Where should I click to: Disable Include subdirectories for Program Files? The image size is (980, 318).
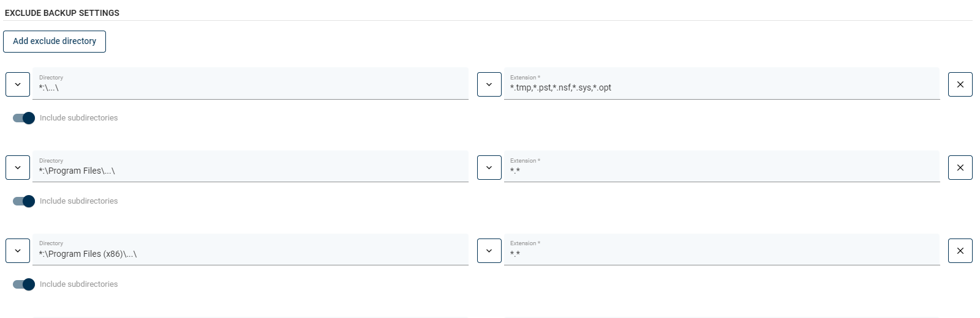click(24, 201)
